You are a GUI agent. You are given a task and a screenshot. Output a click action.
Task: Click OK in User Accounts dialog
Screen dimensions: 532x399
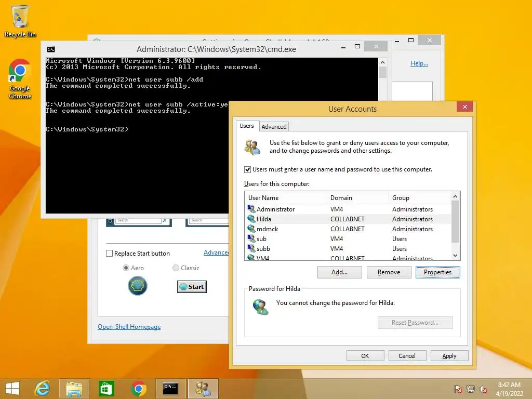click(365, 356)
